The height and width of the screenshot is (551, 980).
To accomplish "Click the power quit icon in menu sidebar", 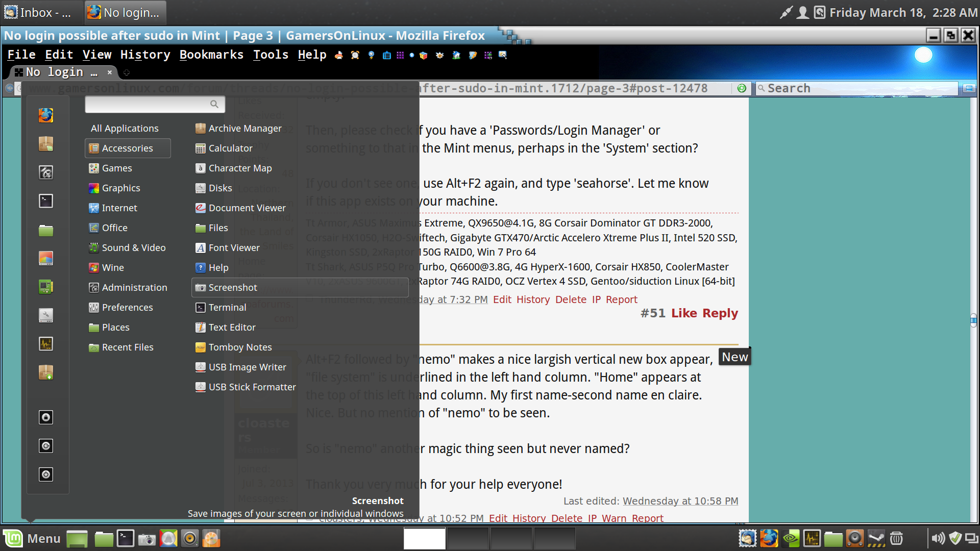I will click(x=46, y=474).
